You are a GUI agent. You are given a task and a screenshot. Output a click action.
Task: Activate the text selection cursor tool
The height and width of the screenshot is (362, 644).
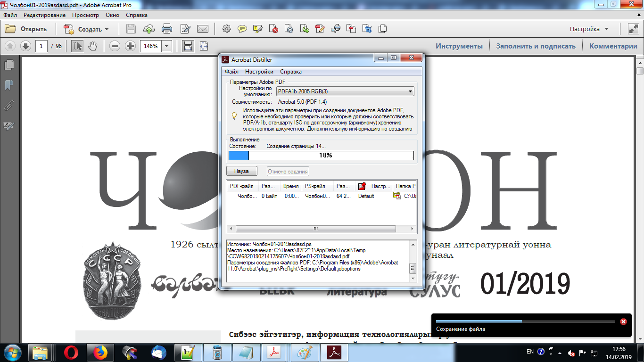(77, 46)
